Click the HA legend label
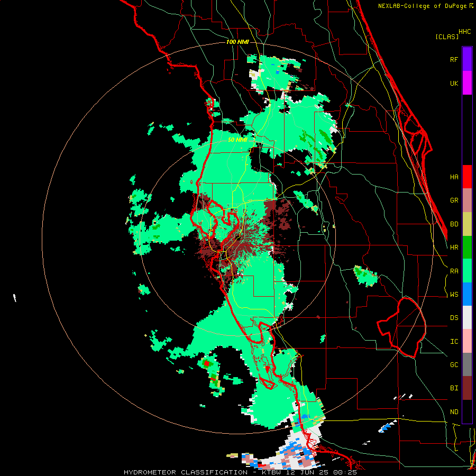Screen dimensions: 476x476 tap(454, 177)
